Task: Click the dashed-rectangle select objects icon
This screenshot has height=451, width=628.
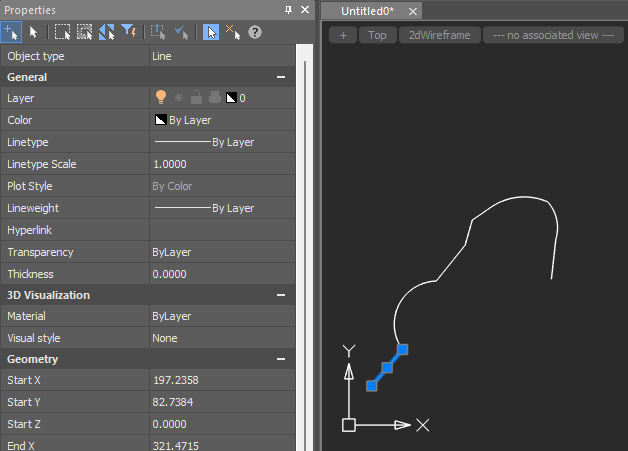Action: 62,32
